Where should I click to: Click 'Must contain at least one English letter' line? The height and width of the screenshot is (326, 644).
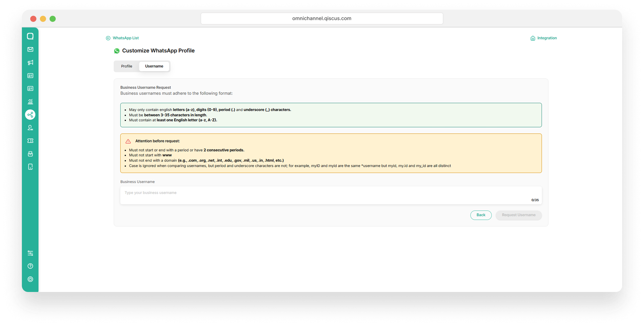pyautogui.click(x=173, y=120)
